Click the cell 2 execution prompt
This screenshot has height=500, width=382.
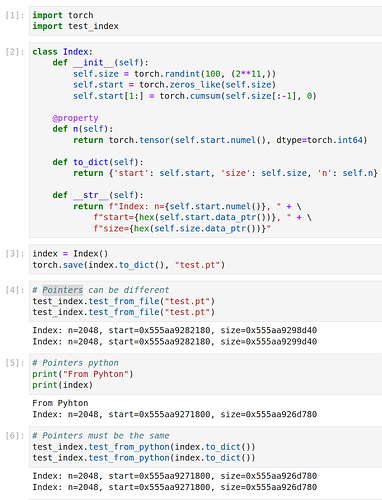(15, 52)
